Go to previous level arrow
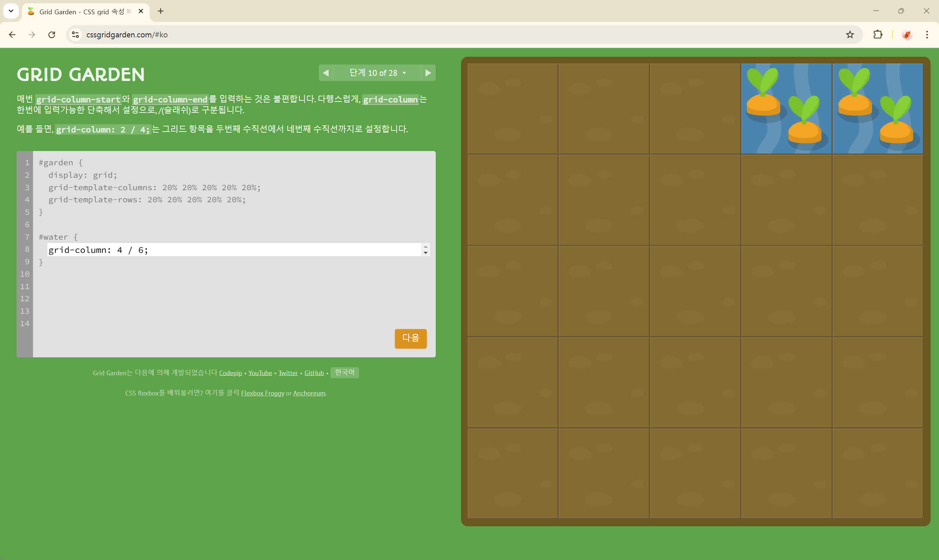 326,73
